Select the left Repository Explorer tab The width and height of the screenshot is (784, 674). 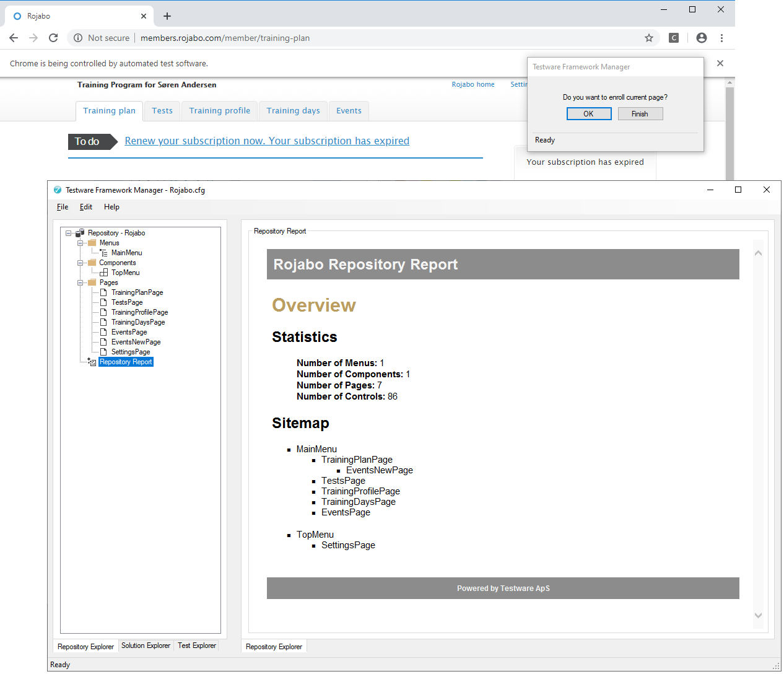pyautogui.click(x=85, y=646)
